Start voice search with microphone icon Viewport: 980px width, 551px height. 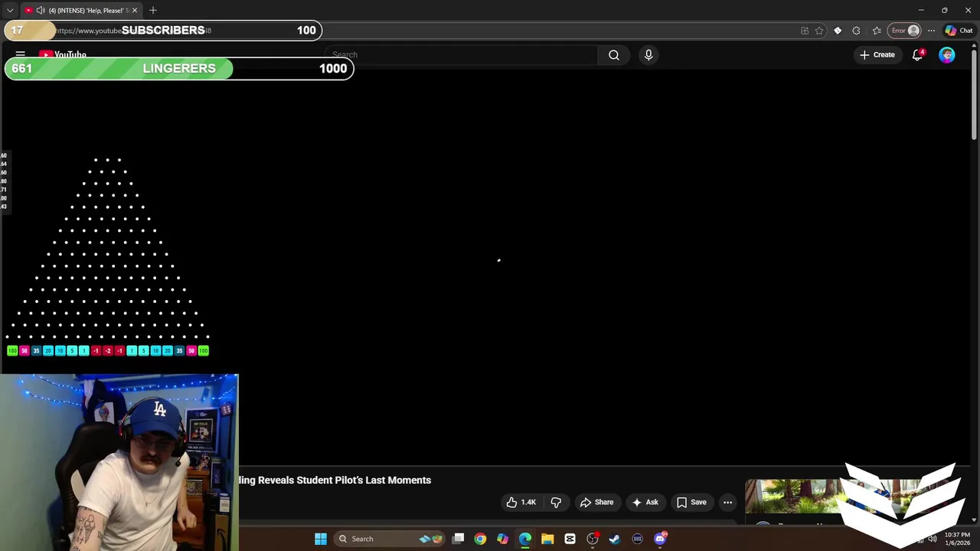[648, 55]
